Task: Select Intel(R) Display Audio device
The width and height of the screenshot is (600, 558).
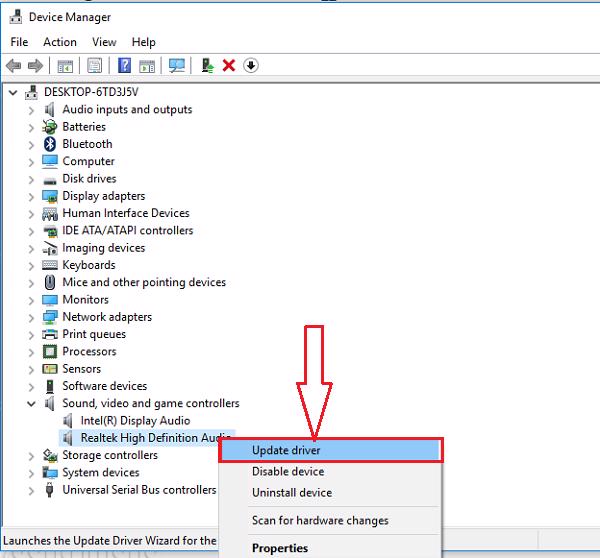Action: pos(135,421)
